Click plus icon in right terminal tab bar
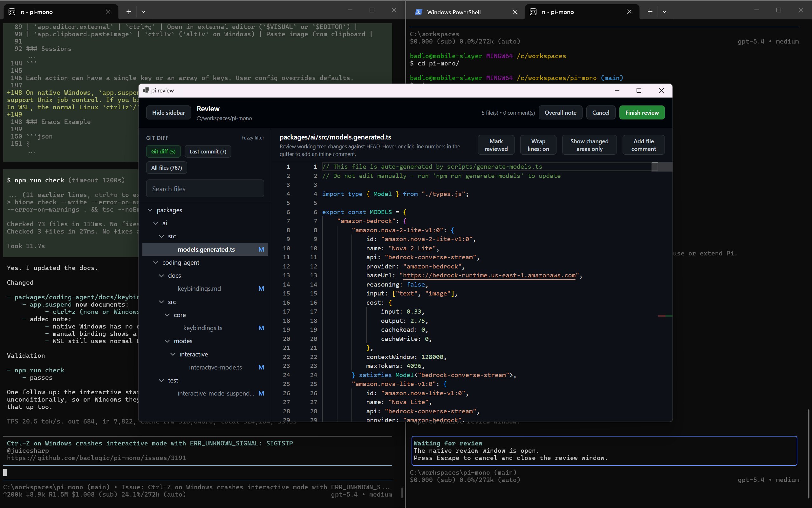812x508 pixels. tap(650, 12)
